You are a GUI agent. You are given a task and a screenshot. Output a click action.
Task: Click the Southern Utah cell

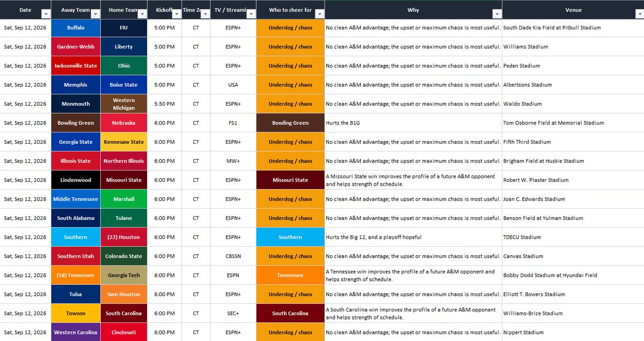76,256
